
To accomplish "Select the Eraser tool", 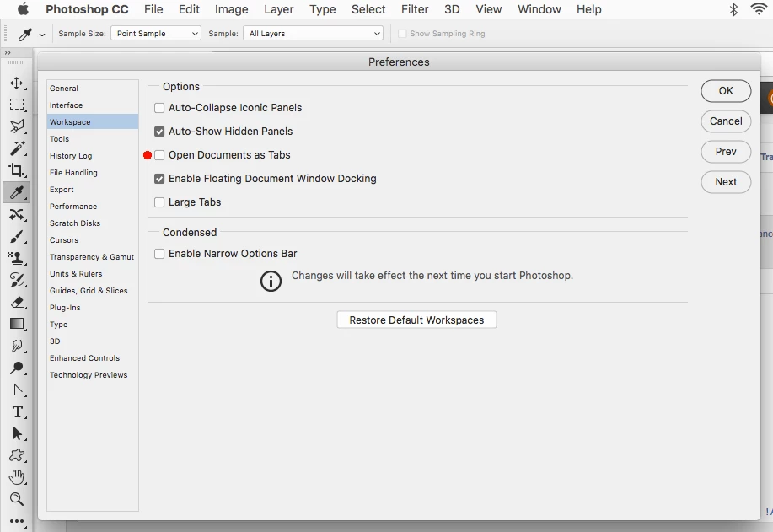I will click(x=16, y=302).
